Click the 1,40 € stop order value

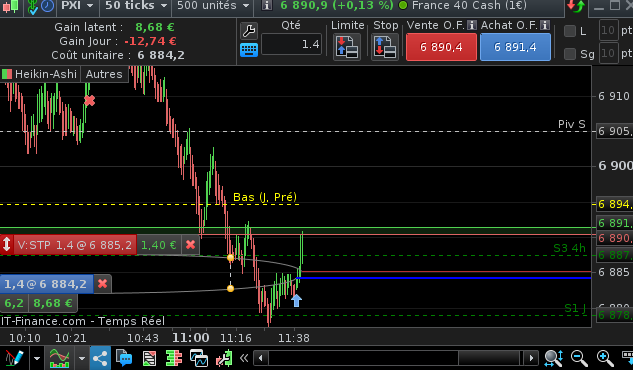(159, 245)
